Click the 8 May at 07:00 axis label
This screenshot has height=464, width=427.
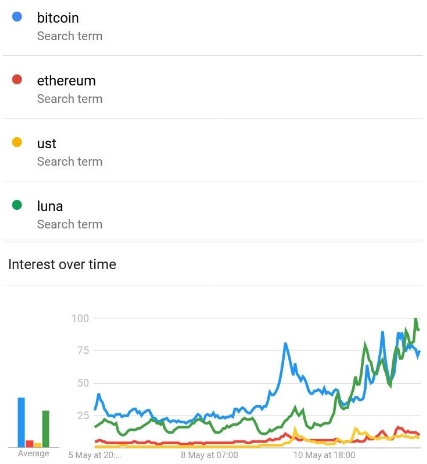tap(209, 455)
